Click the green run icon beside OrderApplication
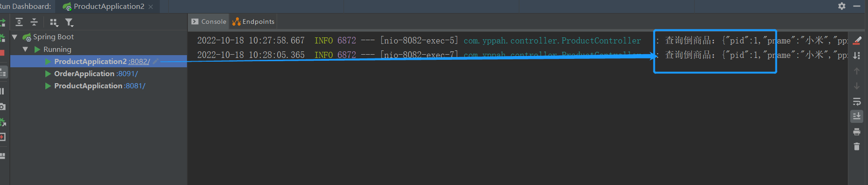The height and width of the screenshot is (185, 868). pos(48,74)
